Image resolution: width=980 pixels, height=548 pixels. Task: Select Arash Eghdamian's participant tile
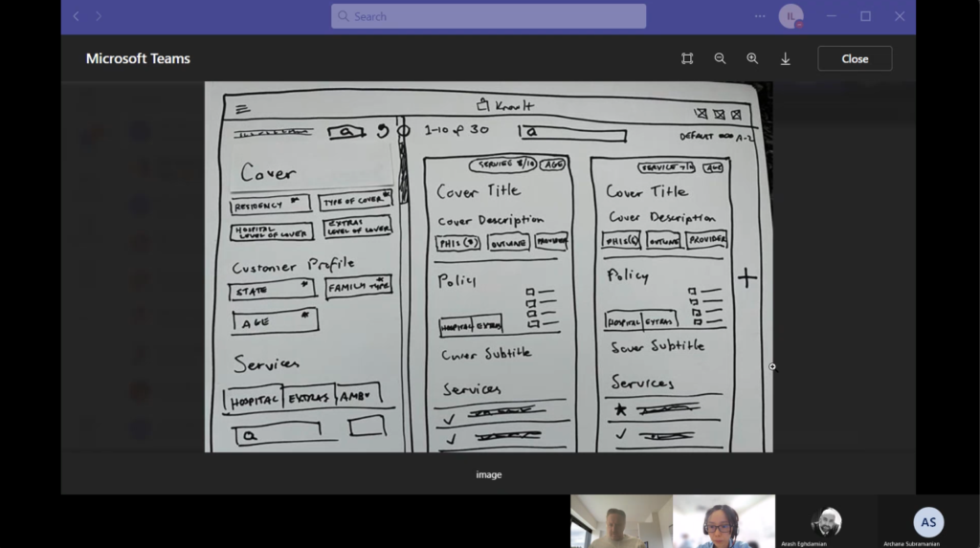[826, 521]
